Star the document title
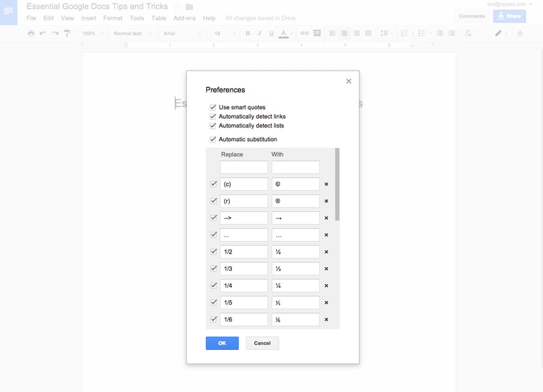Viewport: 543px width, 392px height. click(x=177, y=7)
